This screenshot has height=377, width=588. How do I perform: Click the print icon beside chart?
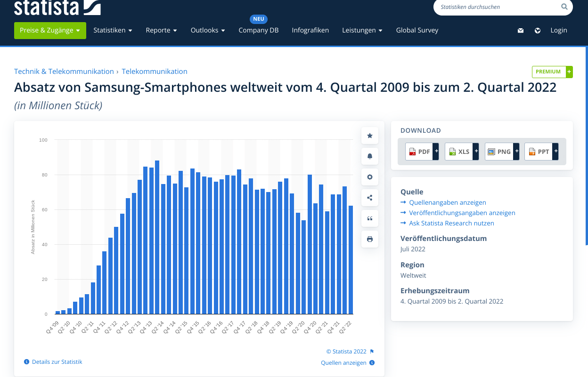(370, 239)
